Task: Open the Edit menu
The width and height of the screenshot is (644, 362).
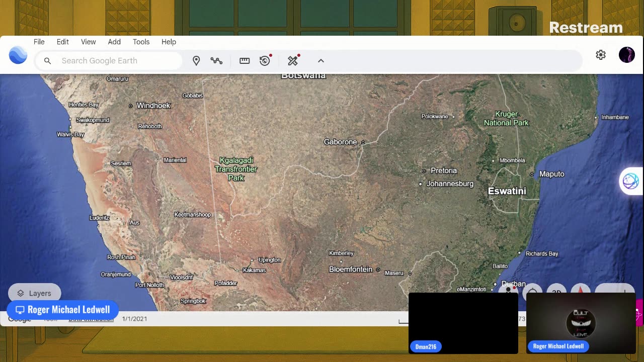Action: click(x=63, y=42)
